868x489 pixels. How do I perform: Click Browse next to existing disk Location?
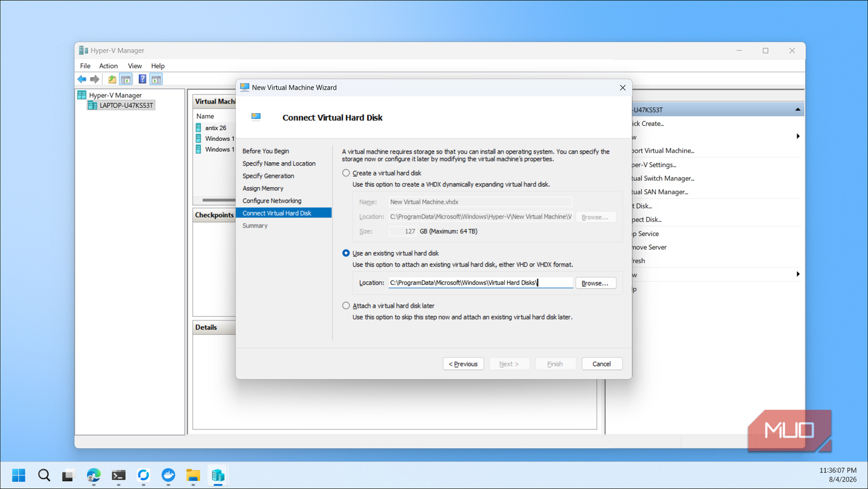pos(595,283)
